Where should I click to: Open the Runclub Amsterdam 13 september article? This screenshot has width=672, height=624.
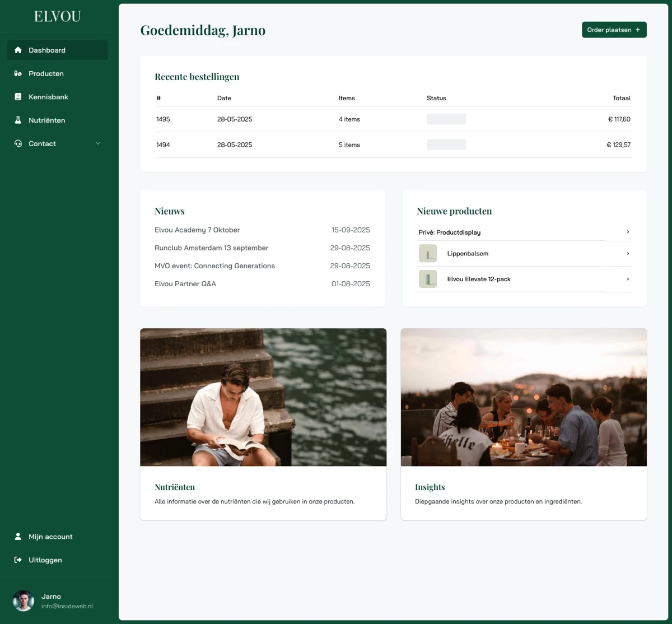click(211, 248)
